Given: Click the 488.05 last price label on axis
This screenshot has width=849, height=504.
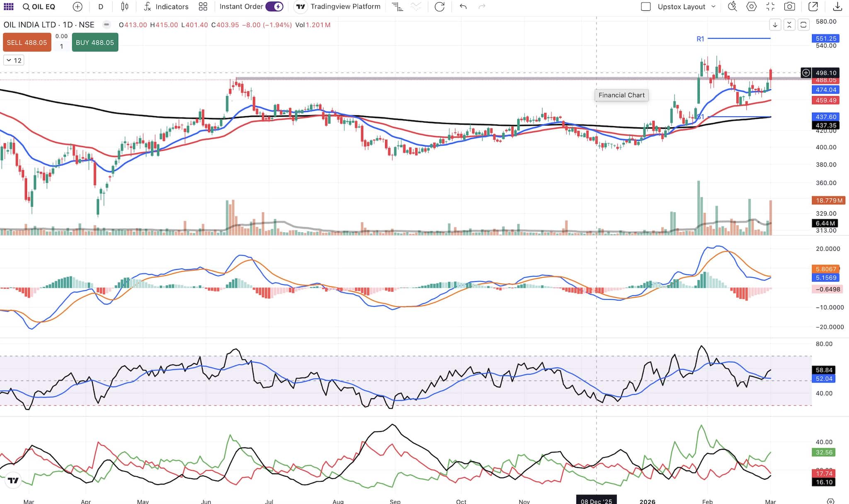Looking at the screenshot, I should pyautogui.click(x=826, y=80).
